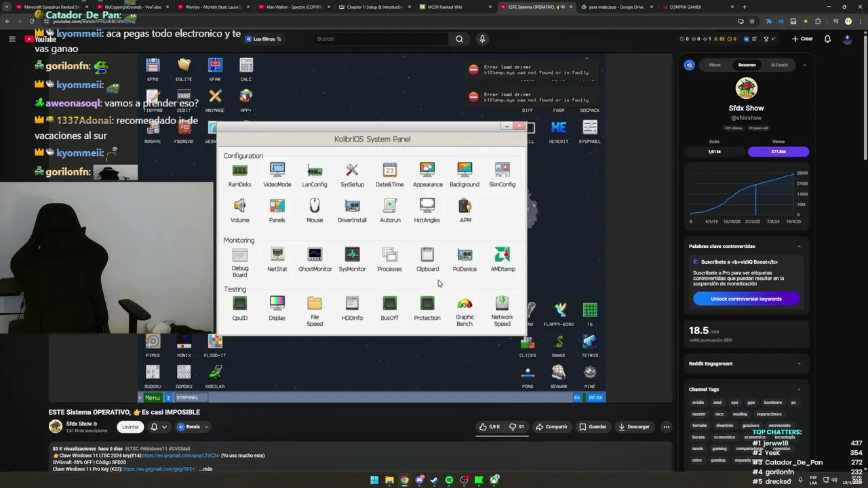This screenshot has height=488, width=868.
Task: Select the Views stat pill
Action: 778,152
